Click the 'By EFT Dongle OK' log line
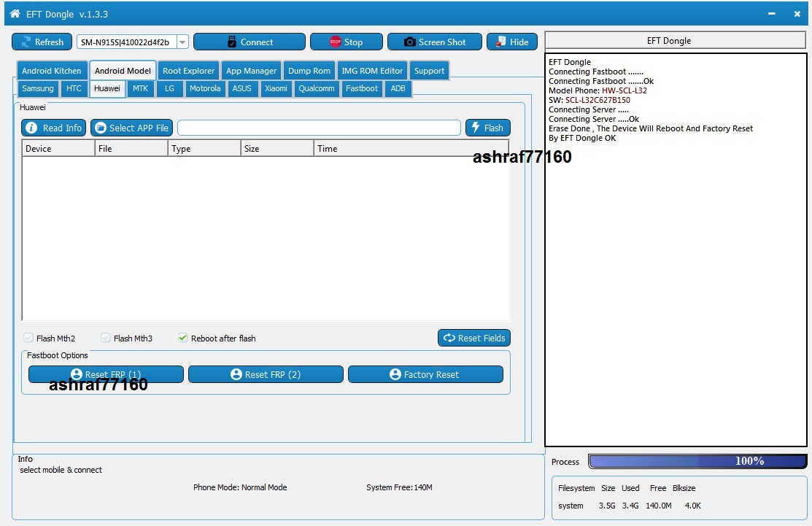812x526 pixels. click(x=582, y=138)
